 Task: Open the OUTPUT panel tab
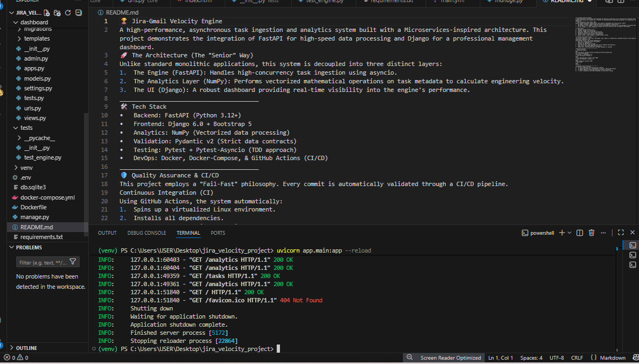point(107,233)
